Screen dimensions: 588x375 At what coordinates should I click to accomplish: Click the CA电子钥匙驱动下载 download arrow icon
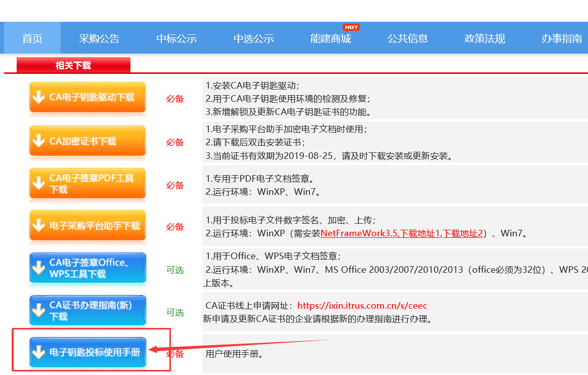[x=38, y=98]
